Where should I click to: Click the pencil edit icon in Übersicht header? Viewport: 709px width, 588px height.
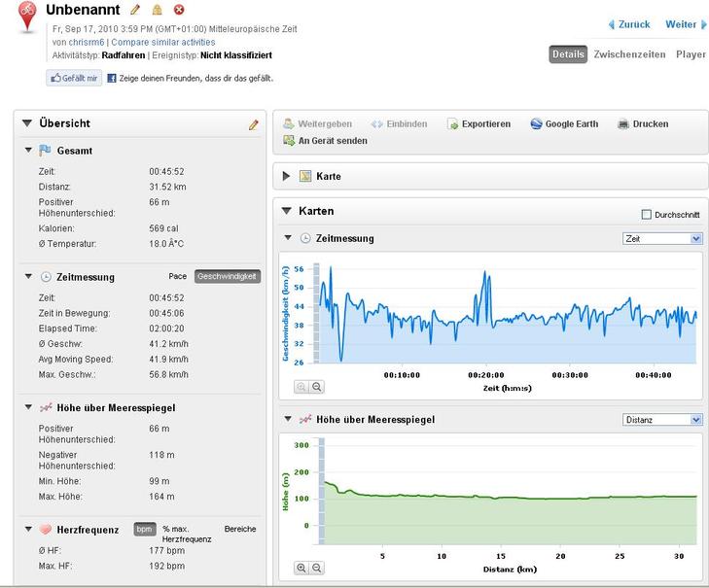coord(254,124)
